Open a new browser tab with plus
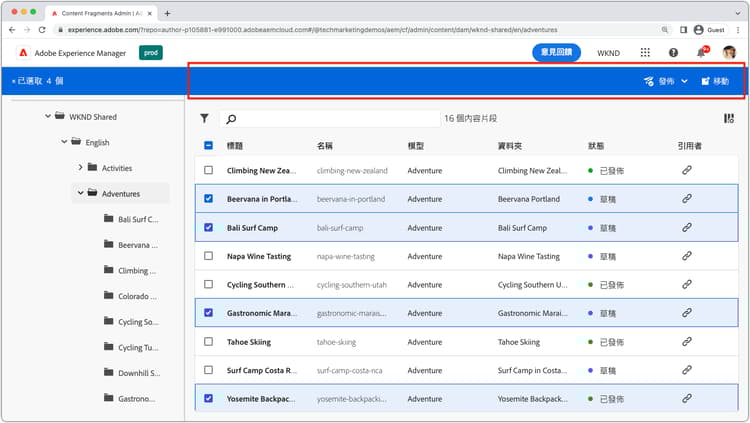The height and width of the screenshot is (423, 750). tap(167, 13)
